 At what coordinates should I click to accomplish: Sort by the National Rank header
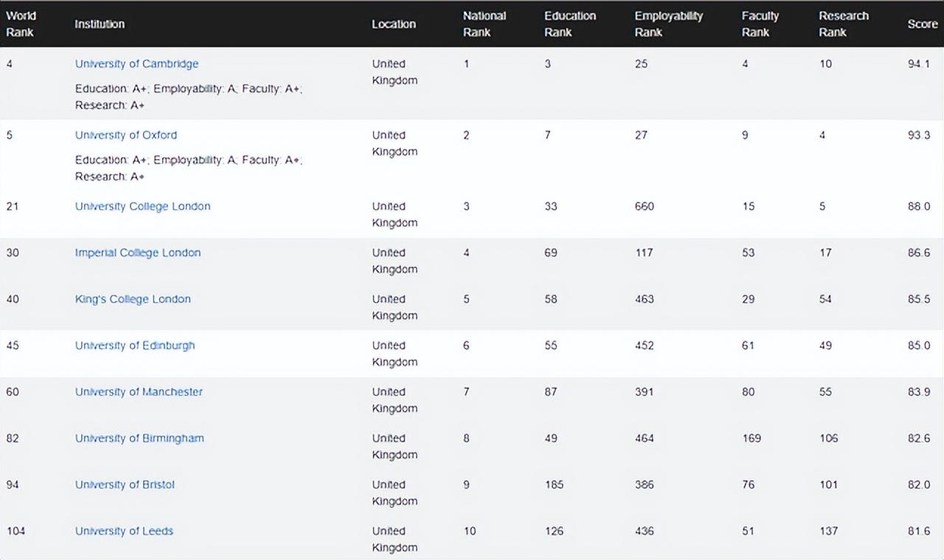point(484,24)
